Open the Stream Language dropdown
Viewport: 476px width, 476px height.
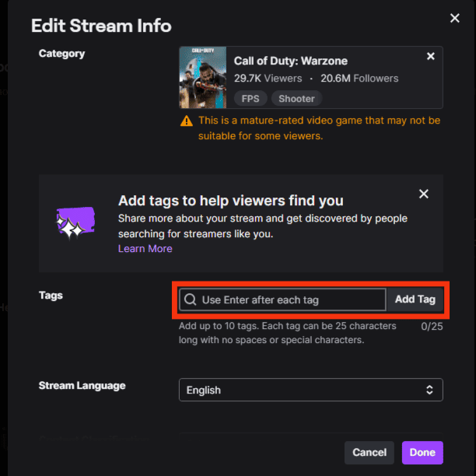310,390
